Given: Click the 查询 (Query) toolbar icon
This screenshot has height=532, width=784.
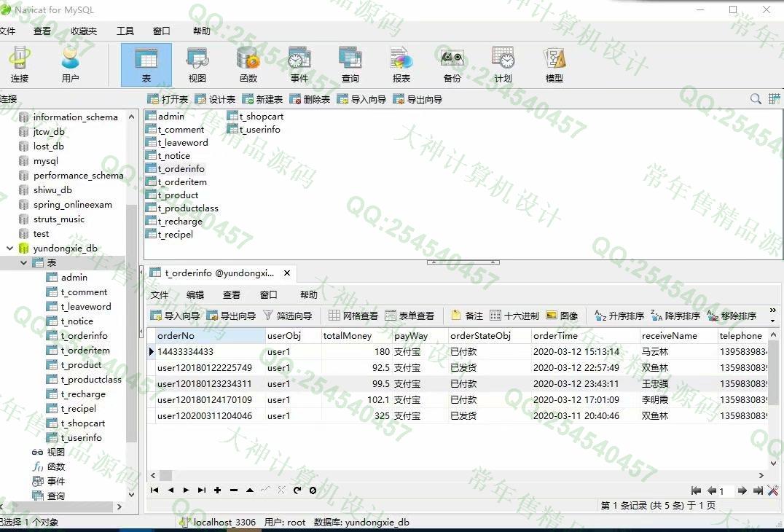Looking at the screenshot, I should click(x=350, y=65).
